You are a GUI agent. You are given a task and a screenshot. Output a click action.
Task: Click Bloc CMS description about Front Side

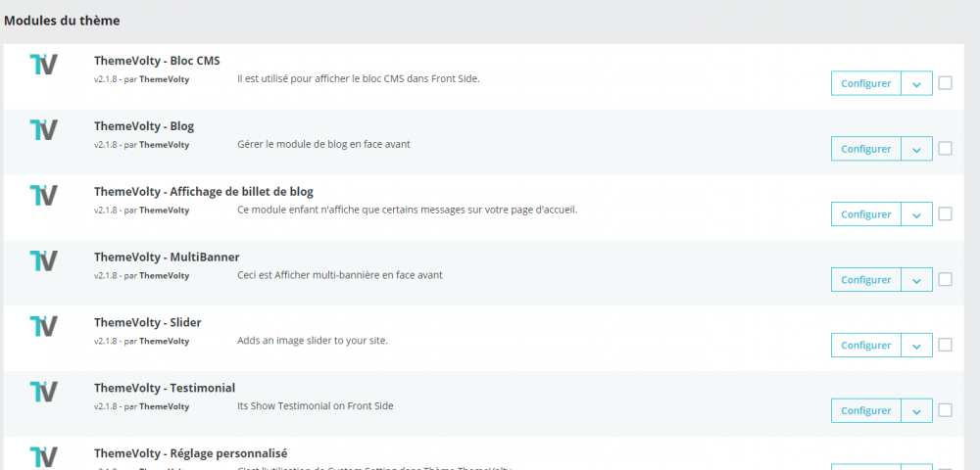[x=359, y=78]
